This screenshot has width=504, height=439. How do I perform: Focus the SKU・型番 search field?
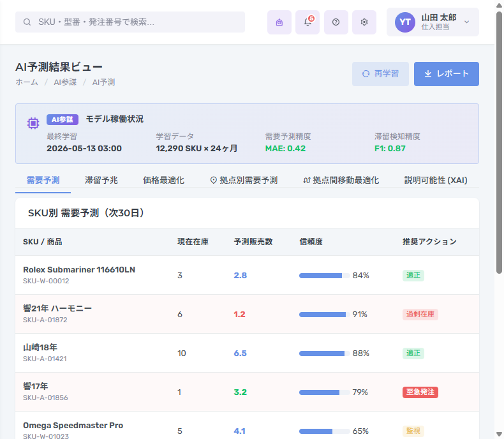[130, 22]
